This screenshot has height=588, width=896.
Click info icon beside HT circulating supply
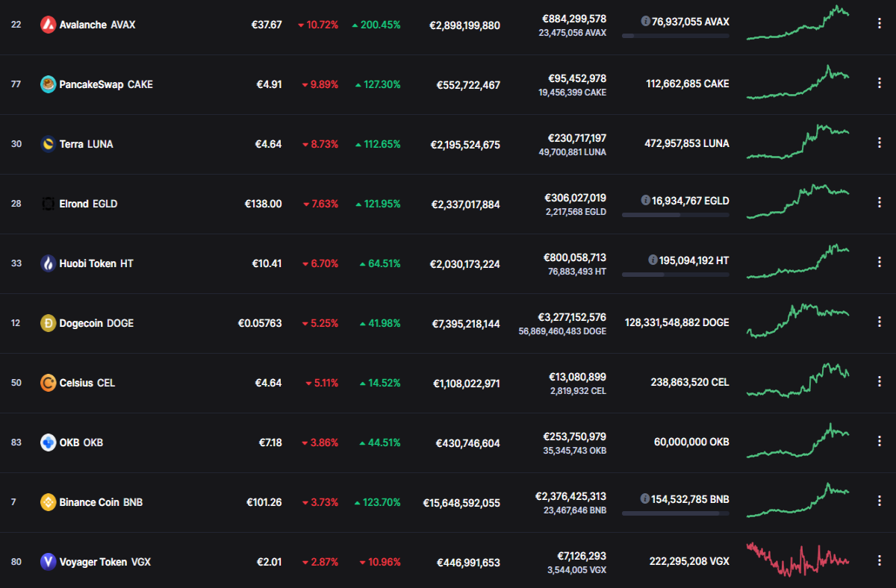tap(653, 260)
